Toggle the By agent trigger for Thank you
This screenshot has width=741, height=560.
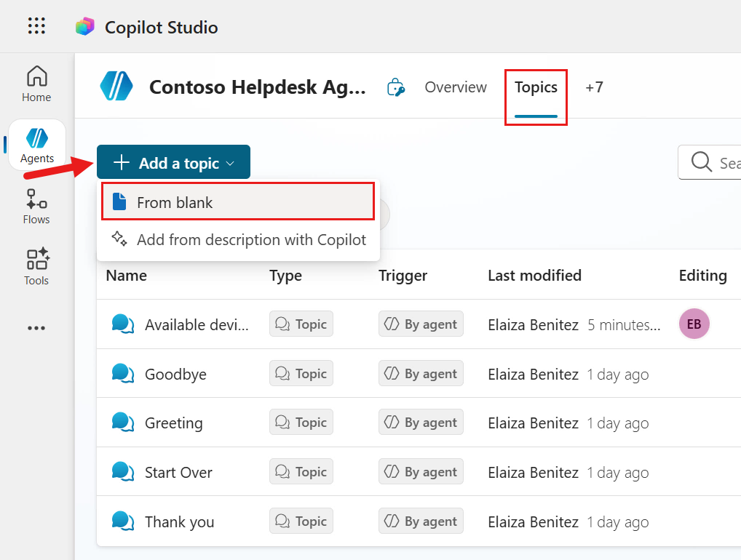click(421, 521)
